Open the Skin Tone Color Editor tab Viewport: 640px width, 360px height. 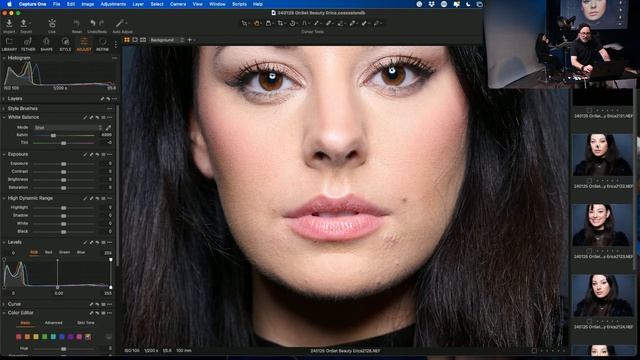86,323
